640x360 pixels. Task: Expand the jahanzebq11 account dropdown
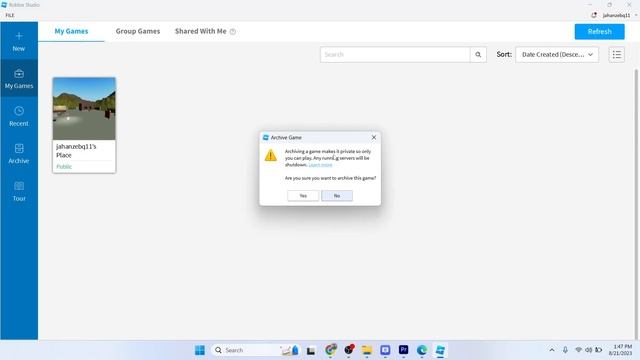point(636,15)
